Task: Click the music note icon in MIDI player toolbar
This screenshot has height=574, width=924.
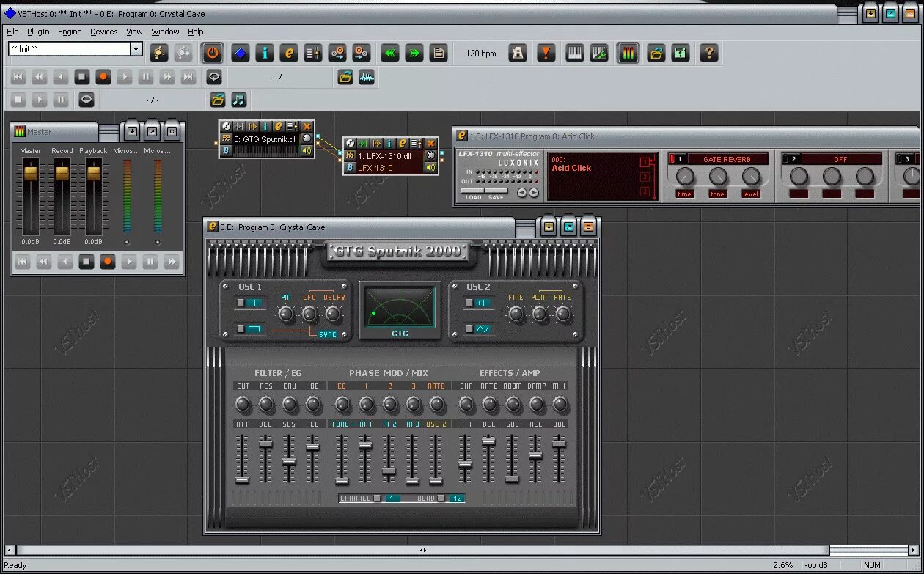Action: point(238,100)
